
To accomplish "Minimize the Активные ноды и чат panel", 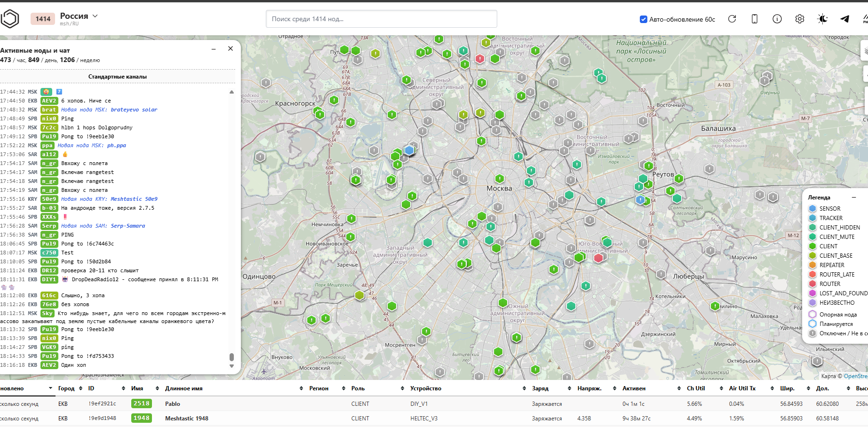I will point(214,49).
